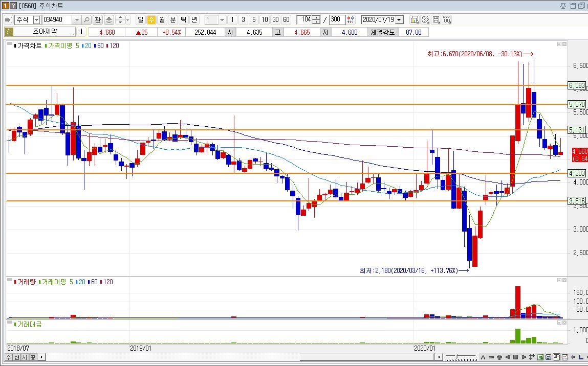
Task: Click the question mark help icon in title
Action: [13, 6]
